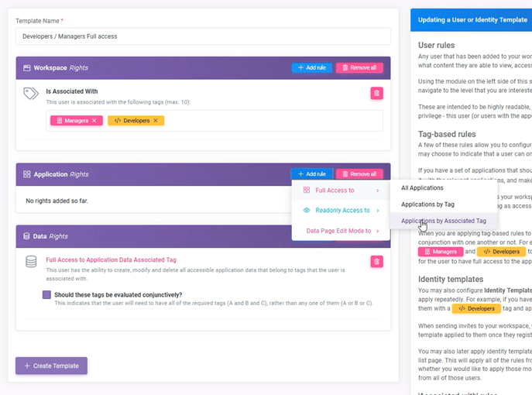Select All Applications from submenu
Image resolution: width=532 pixels, height=395 pixels.
point(422,188)
